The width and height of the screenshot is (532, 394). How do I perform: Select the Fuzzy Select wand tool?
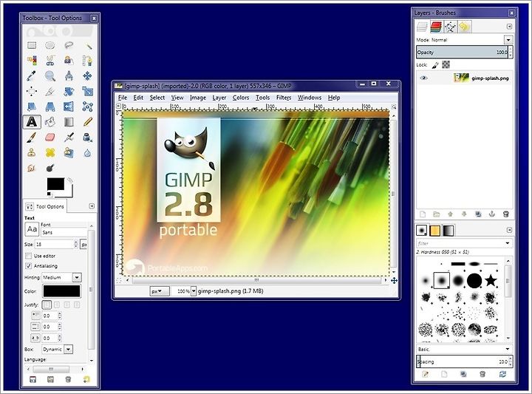87,45
